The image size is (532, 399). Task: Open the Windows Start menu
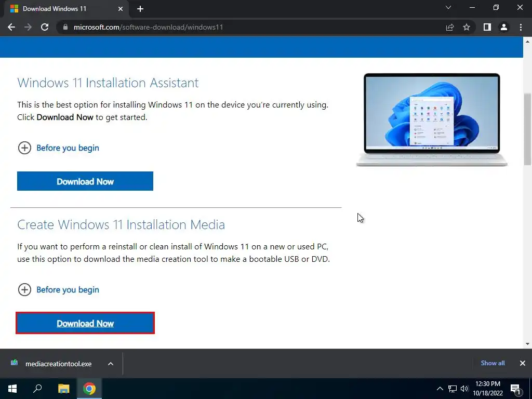pos(12,389)
